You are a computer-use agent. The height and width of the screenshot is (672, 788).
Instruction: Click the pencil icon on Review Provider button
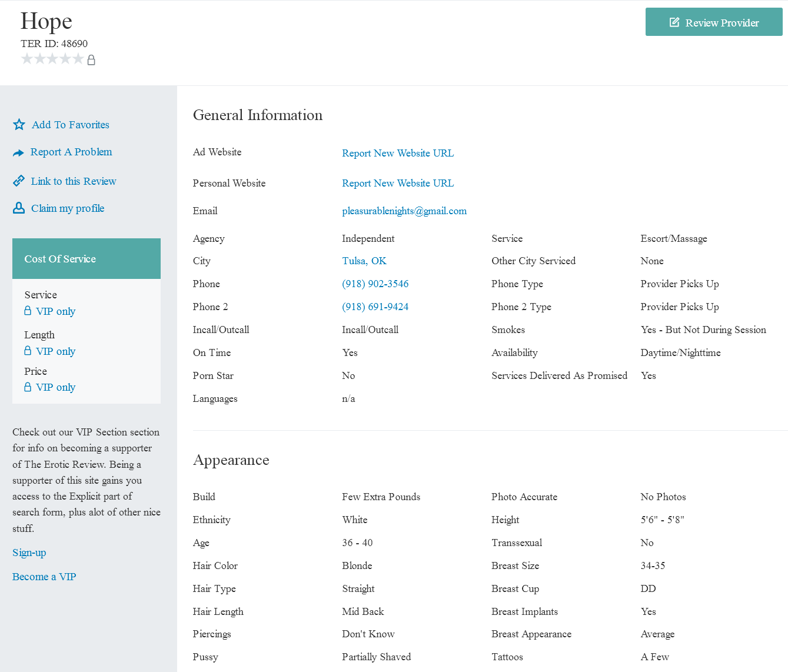[674, 22]
